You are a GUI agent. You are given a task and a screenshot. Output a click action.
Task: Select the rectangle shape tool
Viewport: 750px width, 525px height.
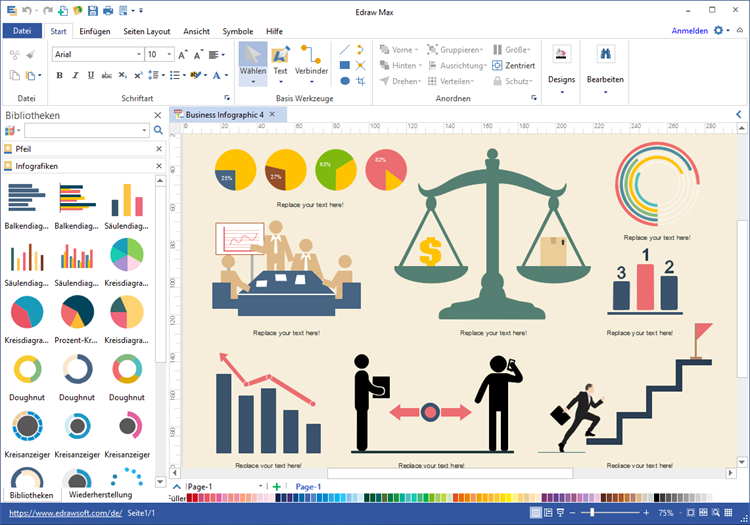(345, 65)
